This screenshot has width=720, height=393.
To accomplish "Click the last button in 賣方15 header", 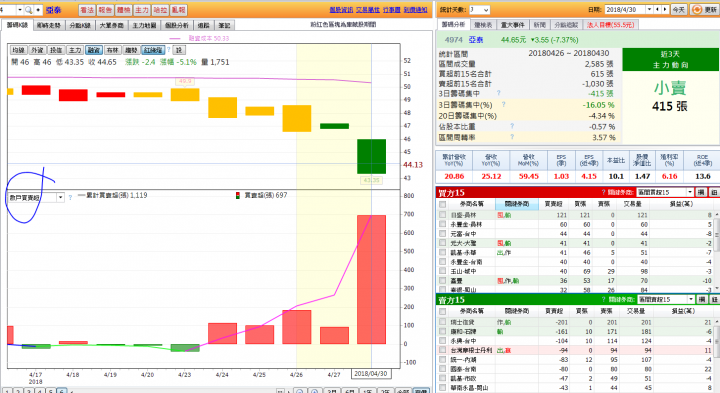I will (714, 299).
